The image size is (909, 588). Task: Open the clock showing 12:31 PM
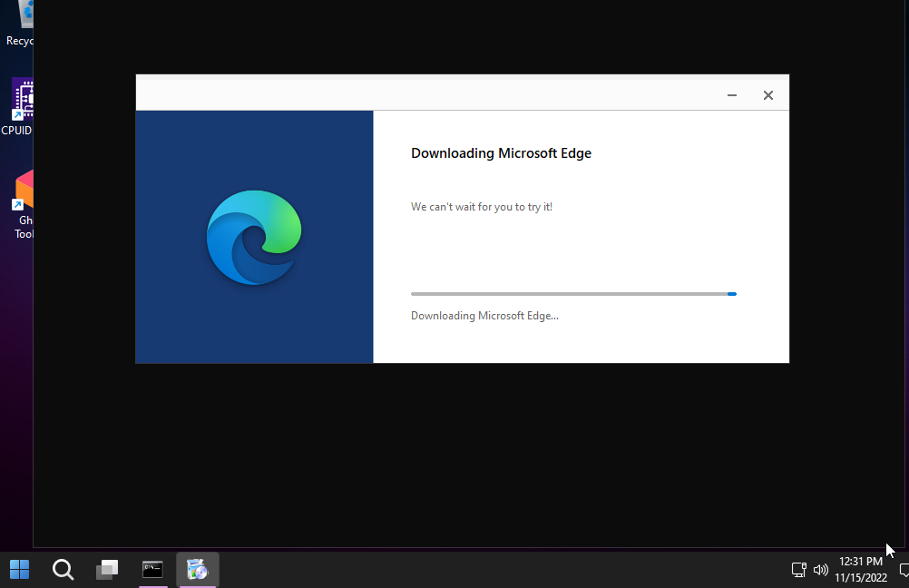pos(861,570)
